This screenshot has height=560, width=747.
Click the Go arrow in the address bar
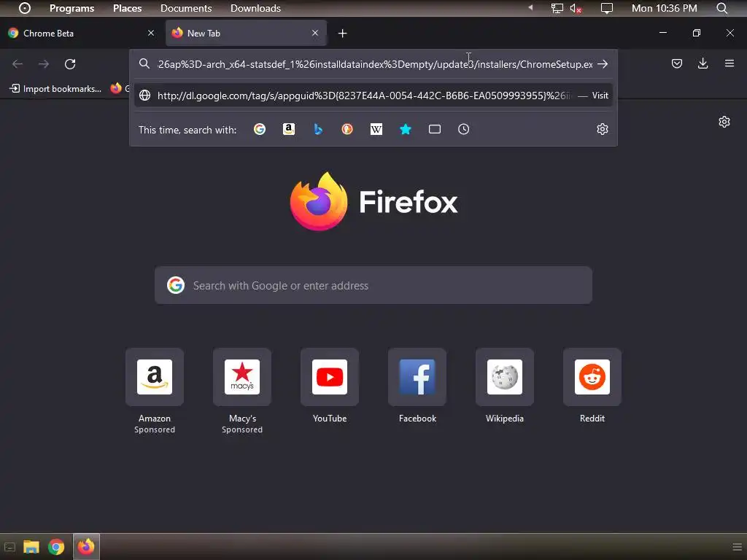pyautogui.click(x=603, y=64)
